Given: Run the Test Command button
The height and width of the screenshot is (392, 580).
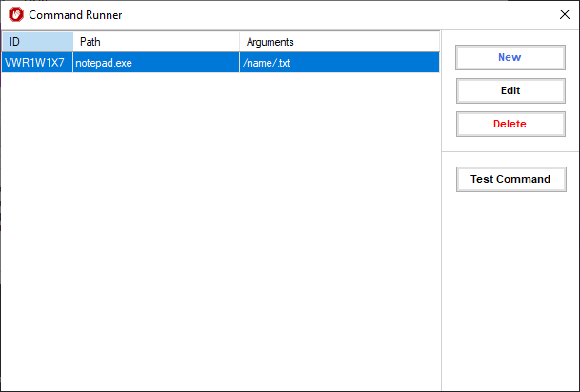Looking at the screenshot, I should click(510, 179).
